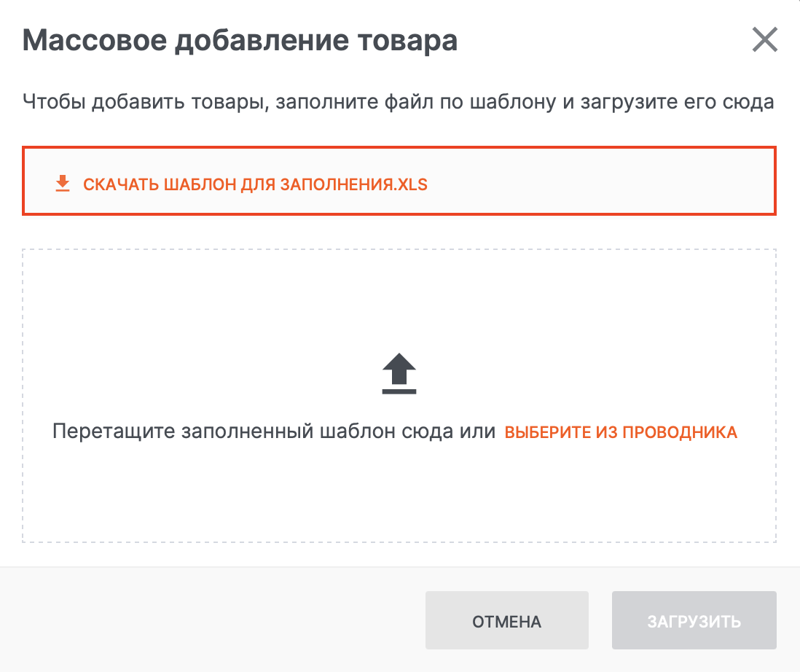Click the 'Массовое добавление товара' heading

(x=240, y=41)
